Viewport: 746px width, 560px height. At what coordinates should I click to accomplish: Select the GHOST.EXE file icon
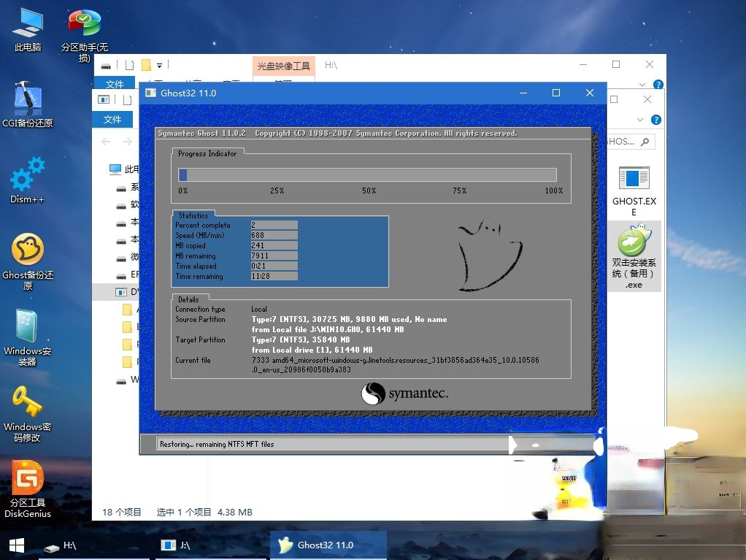click(634, 191)
